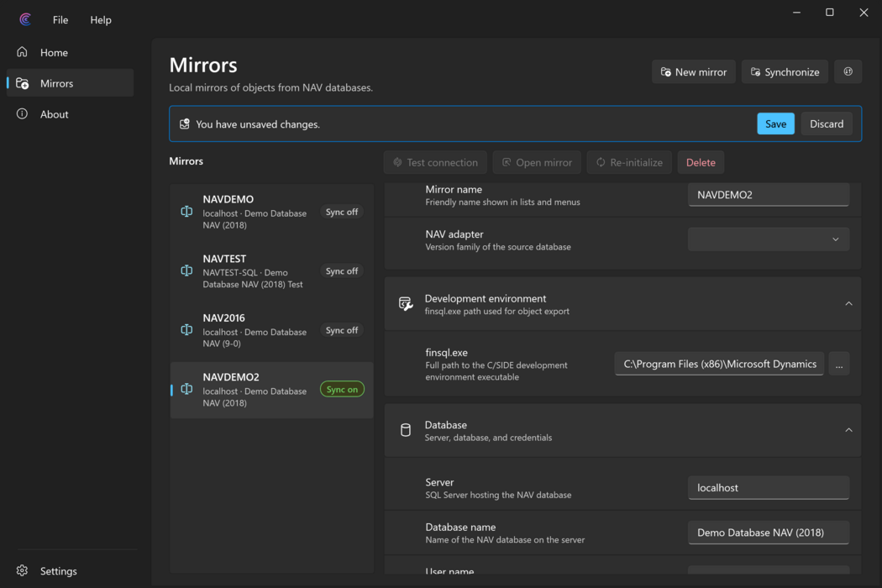The width and height of the screenshot is (882, 588).
Task: Toggle the Sync off badge for NAVTEST
Action: click(341, 270)
